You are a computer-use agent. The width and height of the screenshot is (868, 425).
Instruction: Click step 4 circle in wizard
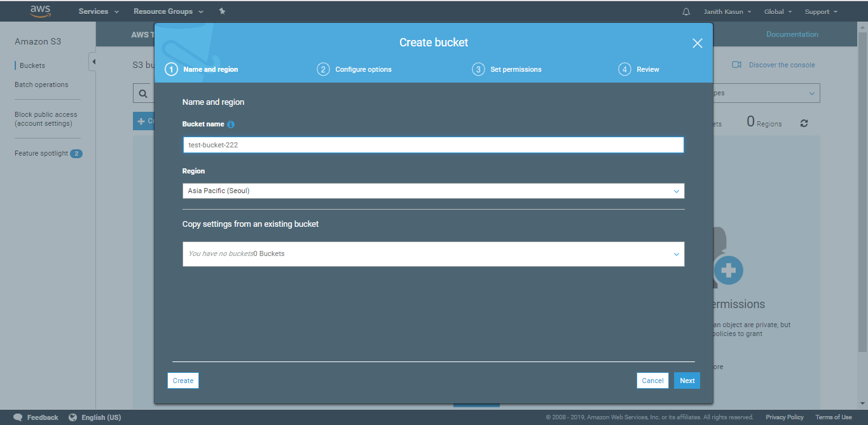point(624,69)
